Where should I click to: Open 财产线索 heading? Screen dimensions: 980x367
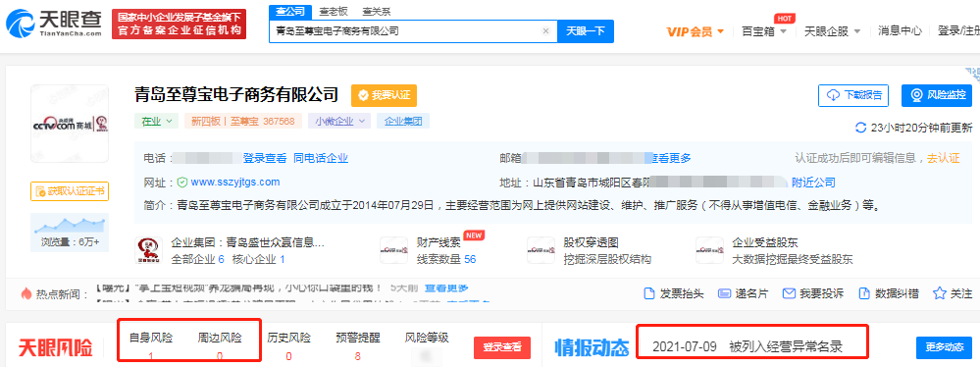pyautogui.click(x=438, y=242)
